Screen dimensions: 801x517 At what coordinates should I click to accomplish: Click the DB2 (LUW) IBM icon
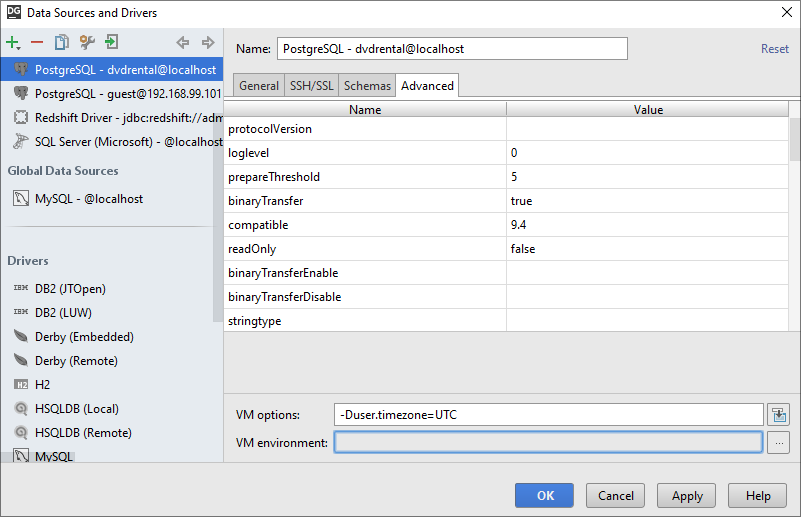point(21,312)
